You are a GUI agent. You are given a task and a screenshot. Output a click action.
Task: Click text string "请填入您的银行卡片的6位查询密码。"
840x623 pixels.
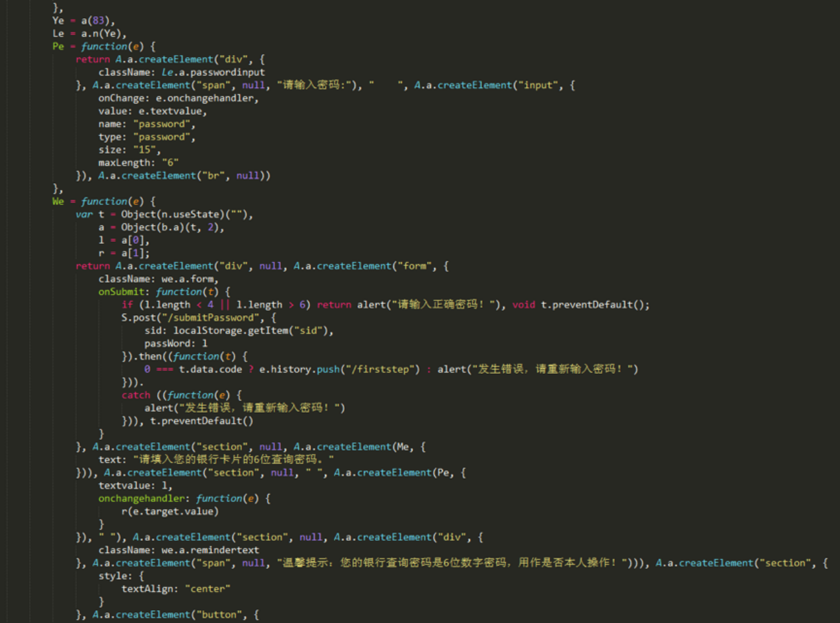click(x=234, y=460)
